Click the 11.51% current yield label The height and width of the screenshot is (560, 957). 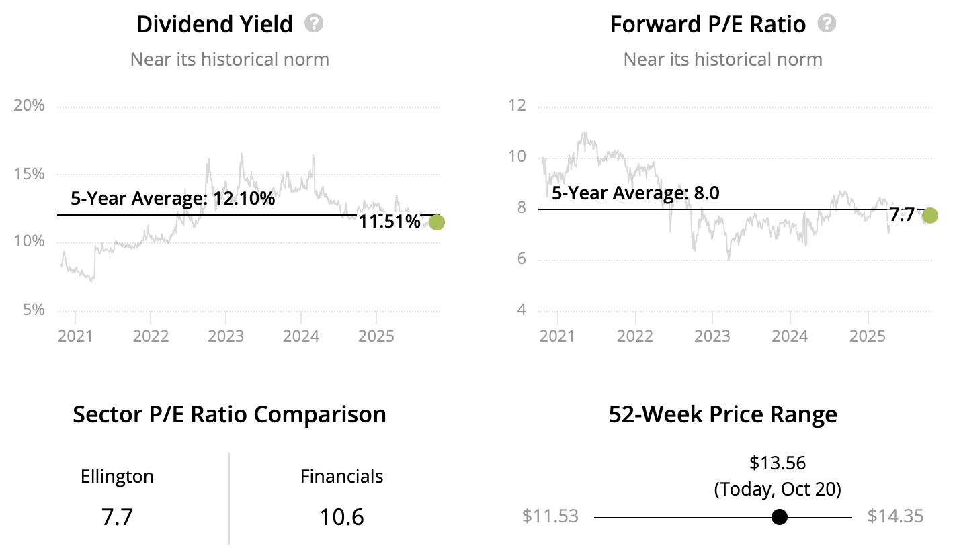coord(390,222)
